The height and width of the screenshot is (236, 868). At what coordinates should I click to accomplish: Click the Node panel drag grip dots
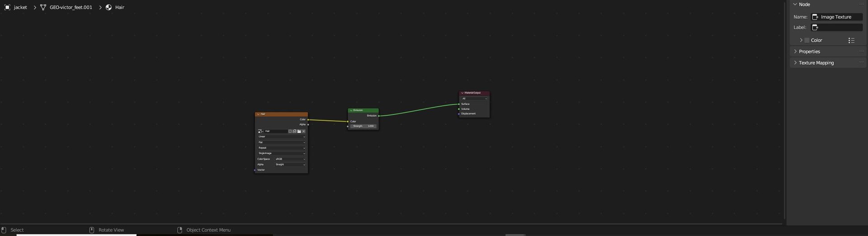[861, 4]
